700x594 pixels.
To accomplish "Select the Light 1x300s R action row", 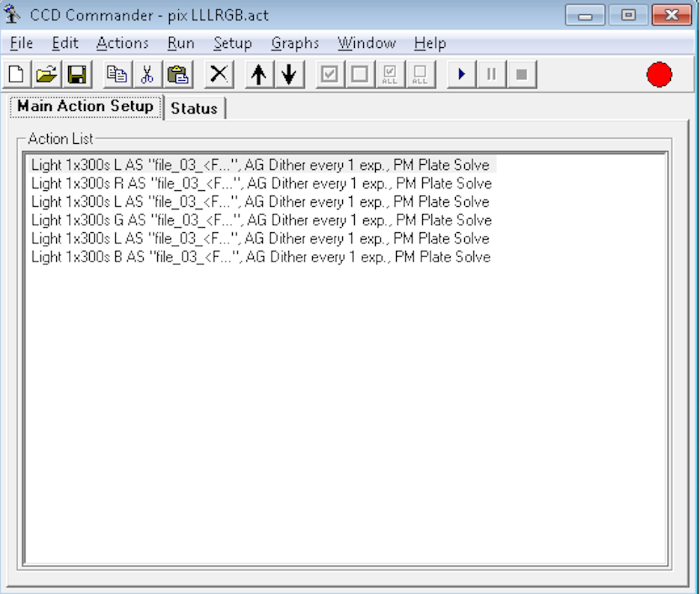I will (x=261, y=184).
